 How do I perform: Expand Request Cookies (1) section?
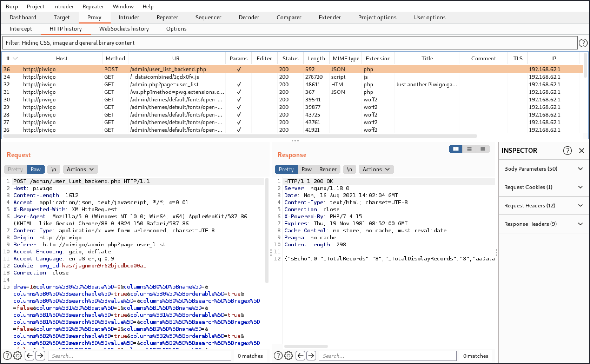[543, 187]
